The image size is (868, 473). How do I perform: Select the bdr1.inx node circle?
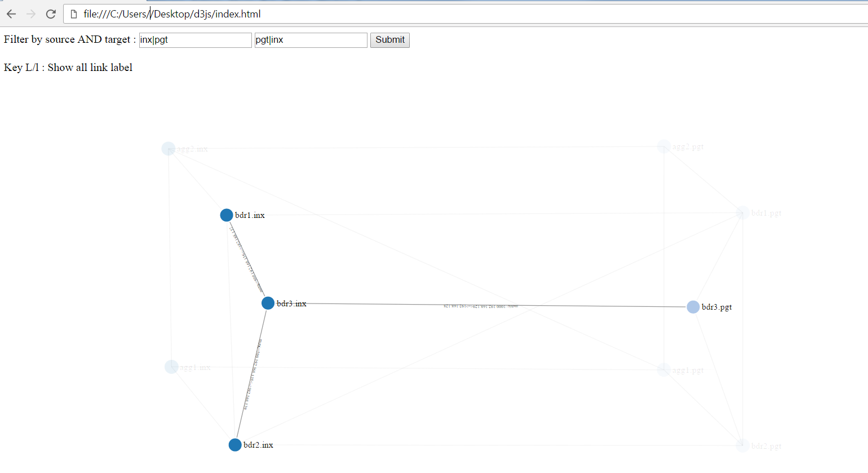point(226,215)
